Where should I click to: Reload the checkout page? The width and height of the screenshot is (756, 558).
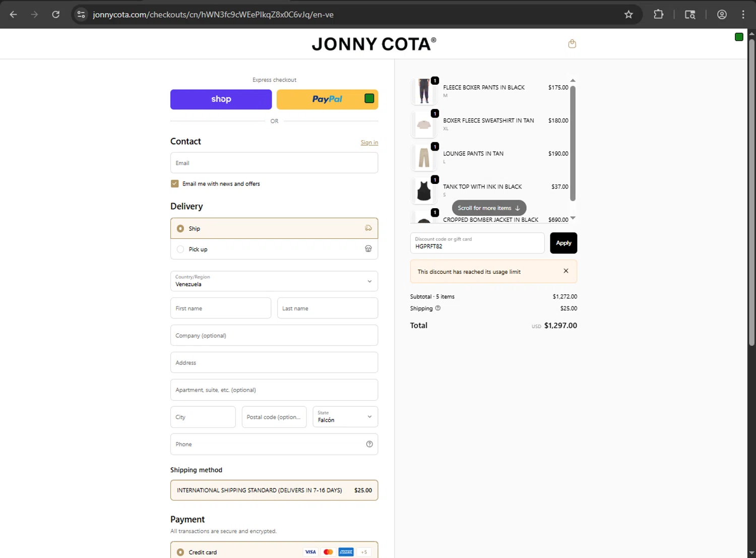[x=56, y=15]
